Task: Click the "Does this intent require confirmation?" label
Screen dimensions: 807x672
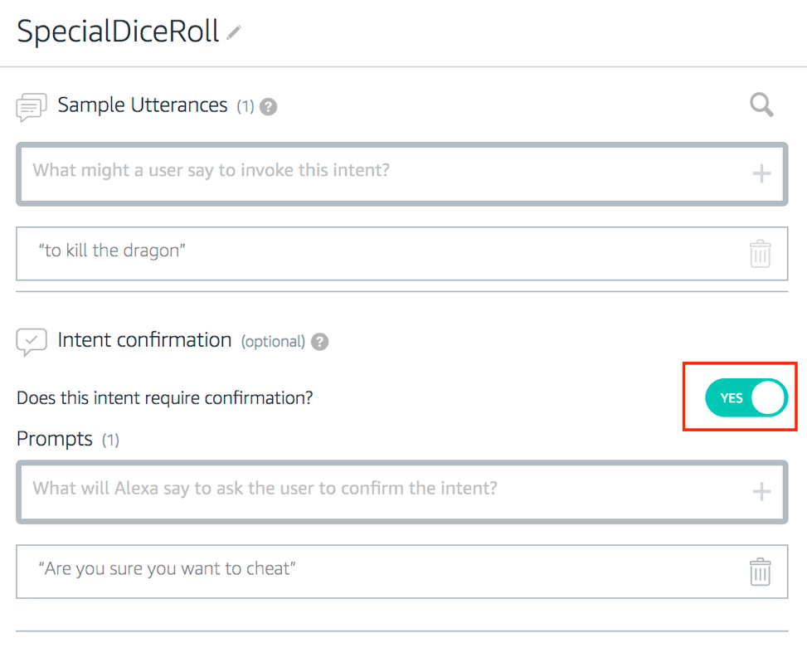Action: pos(165,397)
